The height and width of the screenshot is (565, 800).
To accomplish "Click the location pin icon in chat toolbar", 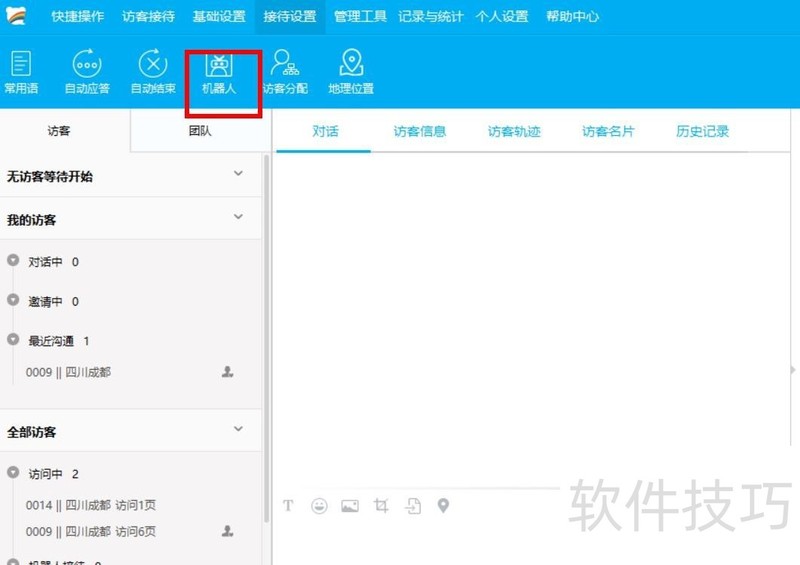I will pyautogui.click(x=443, y=506).
